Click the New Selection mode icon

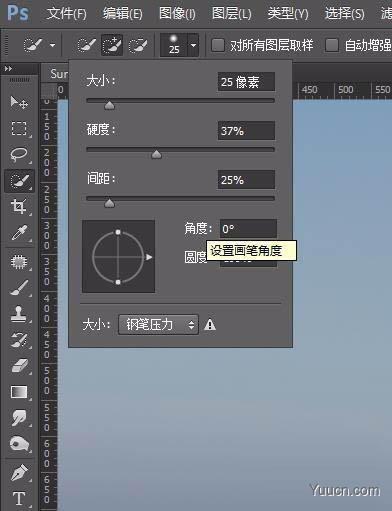coord(86,45)
